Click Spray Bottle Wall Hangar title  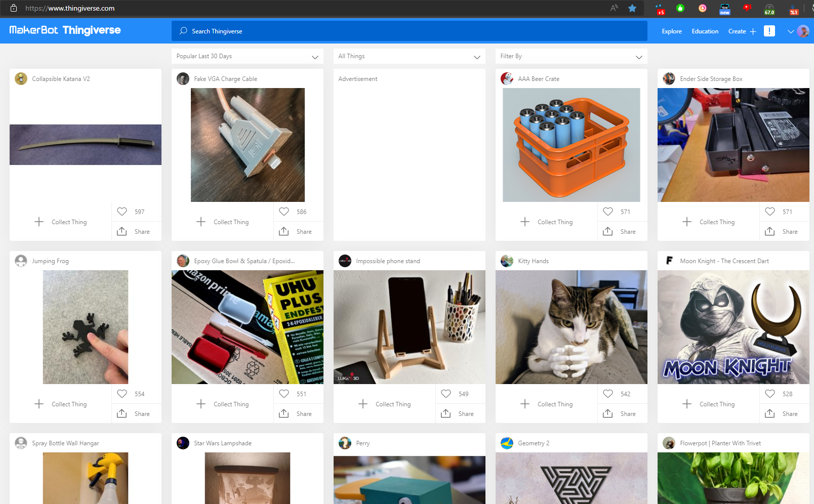(x=65, y=443)
